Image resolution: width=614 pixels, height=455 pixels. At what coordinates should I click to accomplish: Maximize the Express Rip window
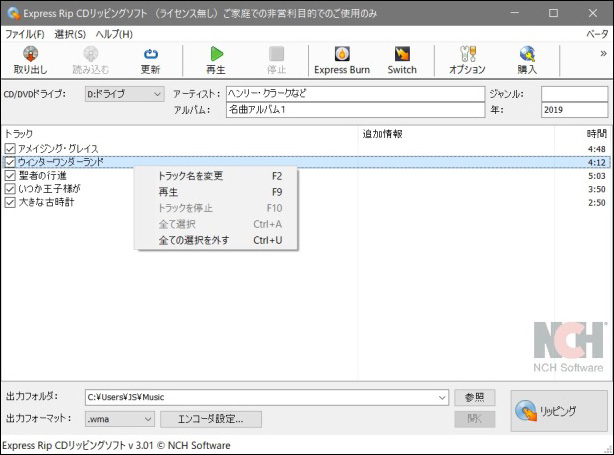(553, 13)
